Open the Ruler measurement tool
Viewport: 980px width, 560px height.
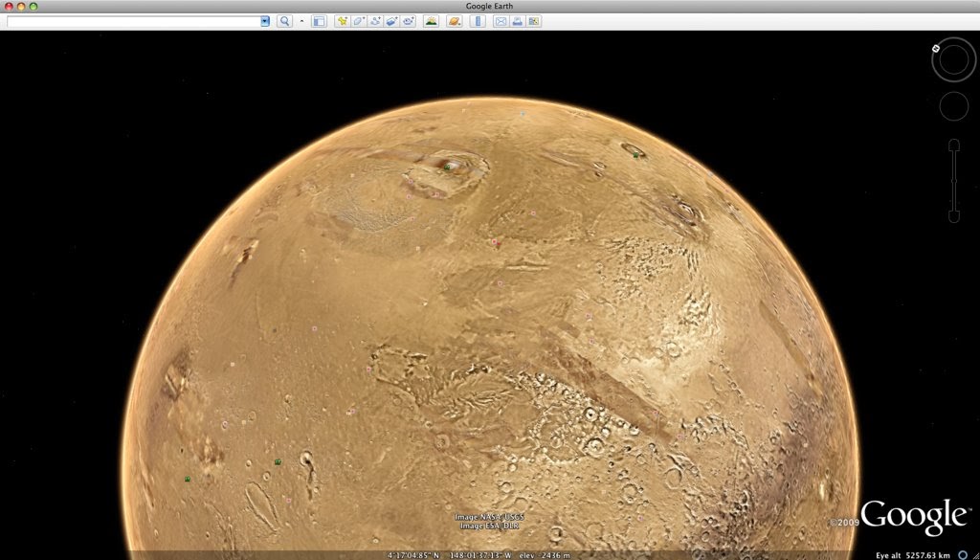pyautogui.click(x=476, y=20)
